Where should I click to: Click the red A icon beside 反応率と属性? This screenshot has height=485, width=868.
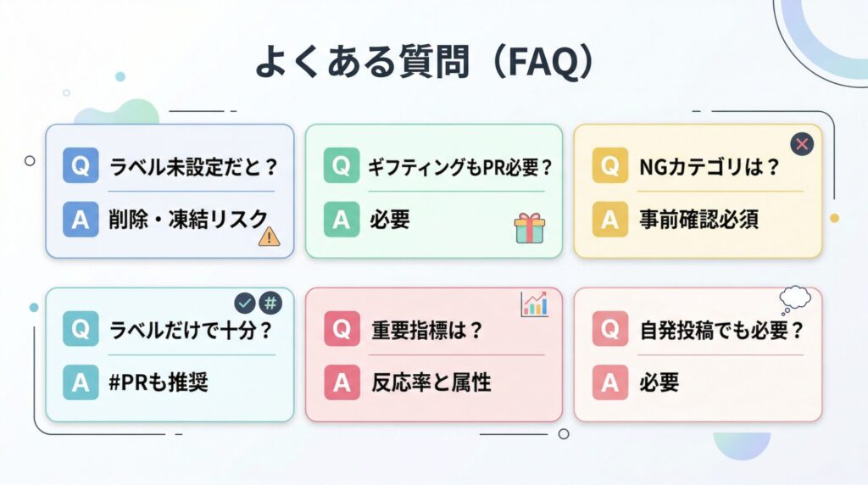coord(342,382)
